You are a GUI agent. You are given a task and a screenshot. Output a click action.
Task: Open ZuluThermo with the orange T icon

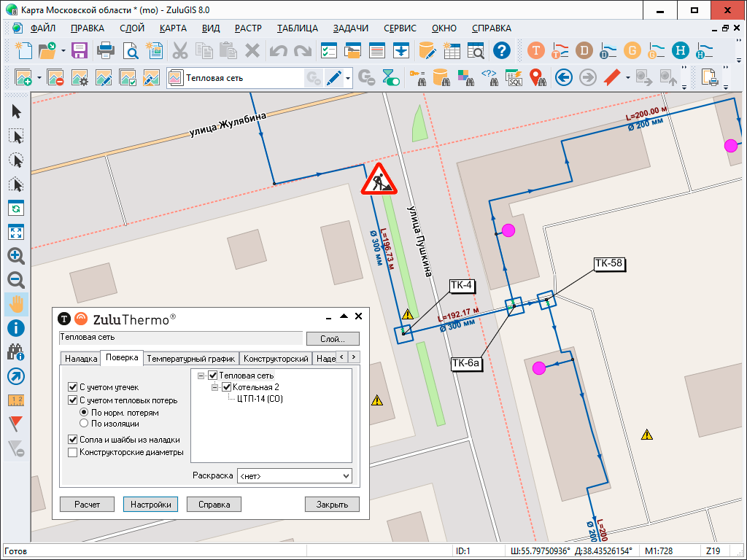537,50
